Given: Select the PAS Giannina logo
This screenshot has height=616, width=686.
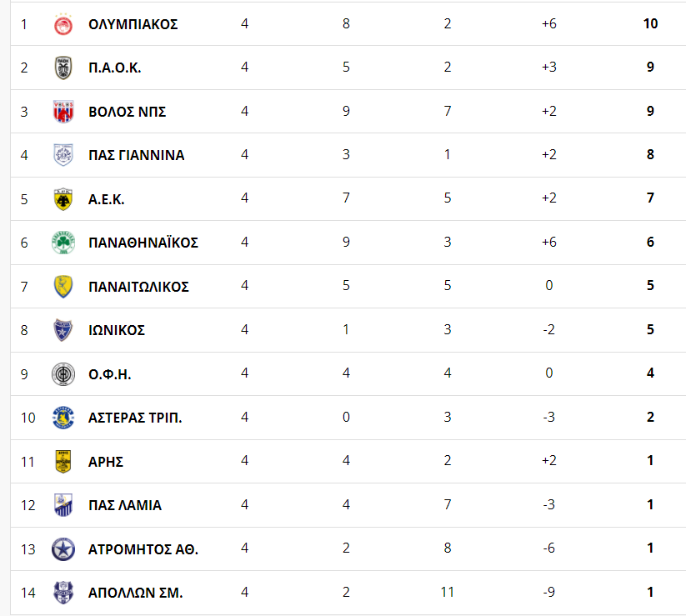Looking at the screenshot, I should click(x=63, y=155).
